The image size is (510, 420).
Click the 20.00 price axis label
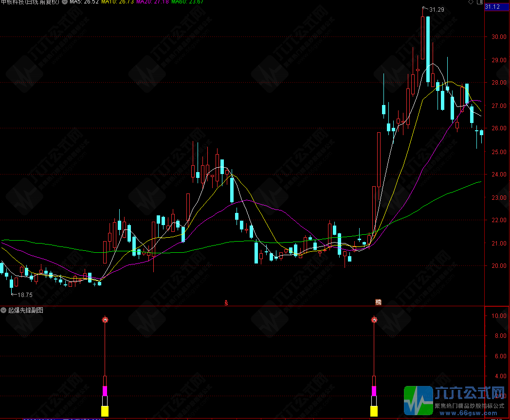click(x=499, y=266)
